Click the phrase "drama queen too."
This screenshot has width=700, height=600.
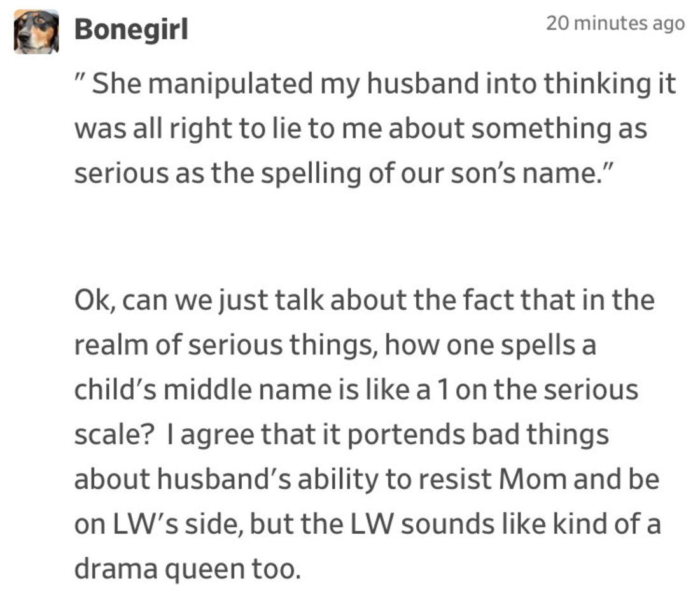[x=188, y=569]
